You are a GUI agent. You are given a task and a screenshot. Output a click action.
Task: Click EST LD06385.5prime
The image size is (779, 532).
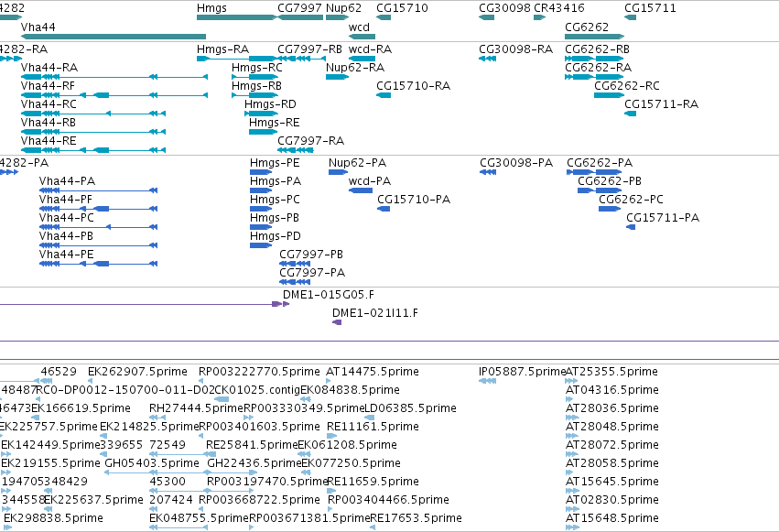point(411,408)
